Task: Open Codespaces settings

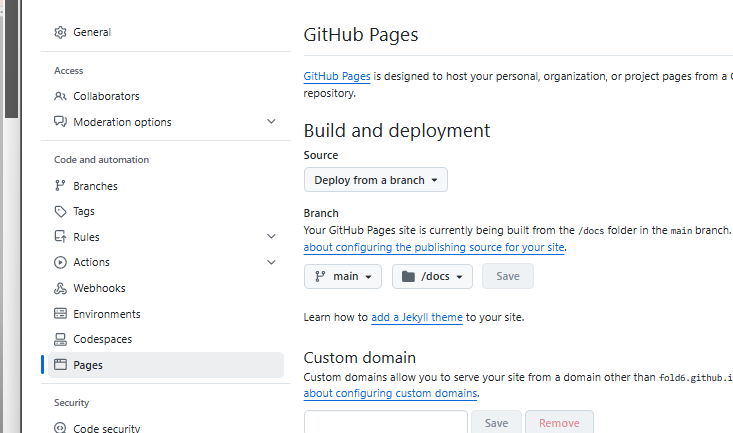Action: coord(102,339)
